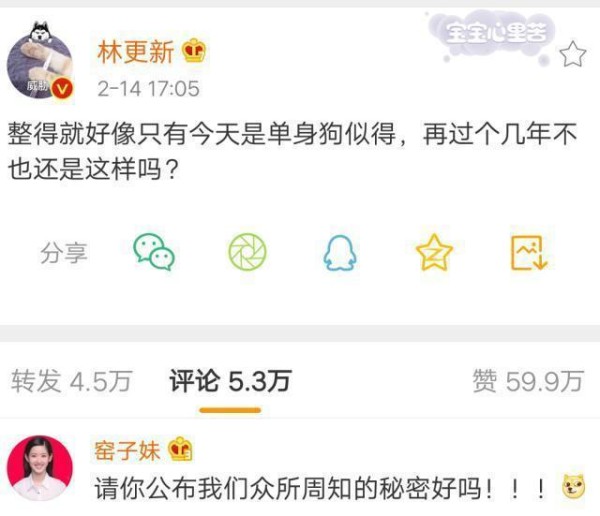The height and width of the screenshot is (516, 600).
Task: Save post as image icon
Action: click(x=529, y=253)
